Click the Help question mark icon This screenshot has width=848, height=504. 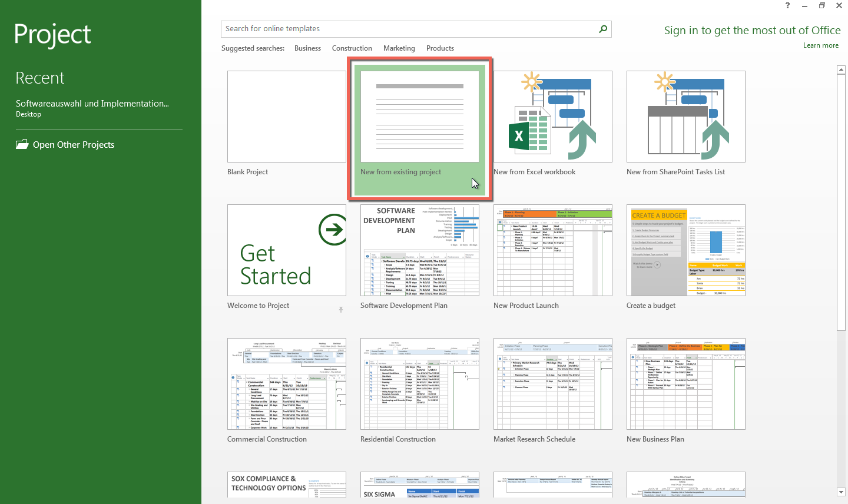coord(787,5)
